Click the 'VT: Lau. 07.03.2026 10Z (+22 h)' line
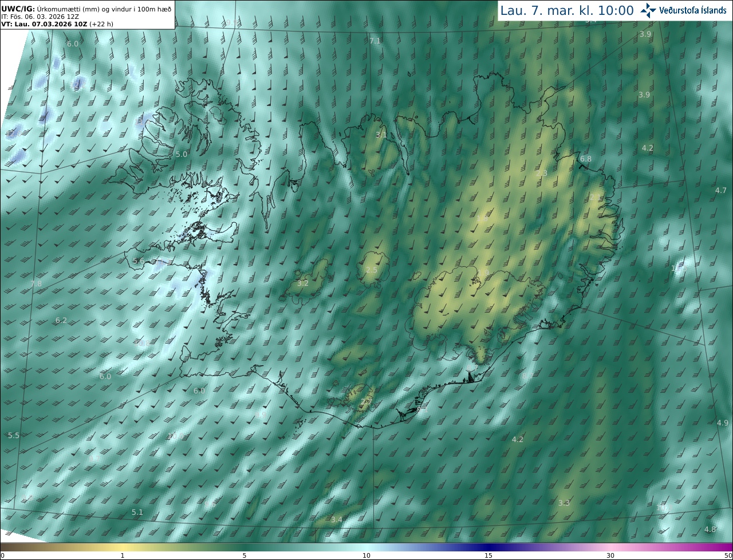 [x=57, y=24]
